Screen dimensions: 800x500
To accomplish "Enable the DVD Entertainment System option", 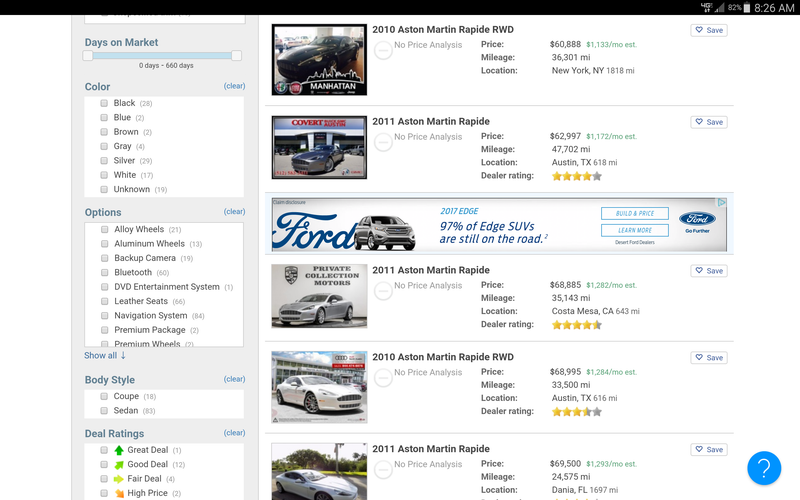I will click(105, 287).
